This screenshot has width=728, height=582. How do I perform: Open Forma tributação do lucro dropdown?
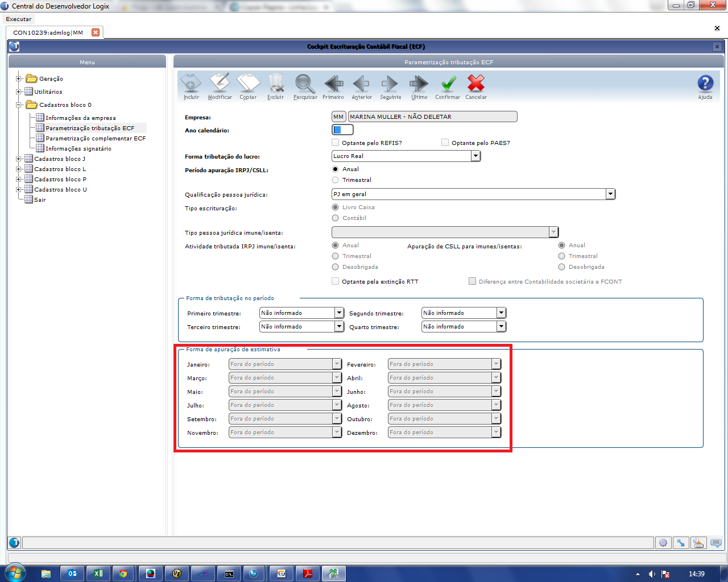click(475, 156)
